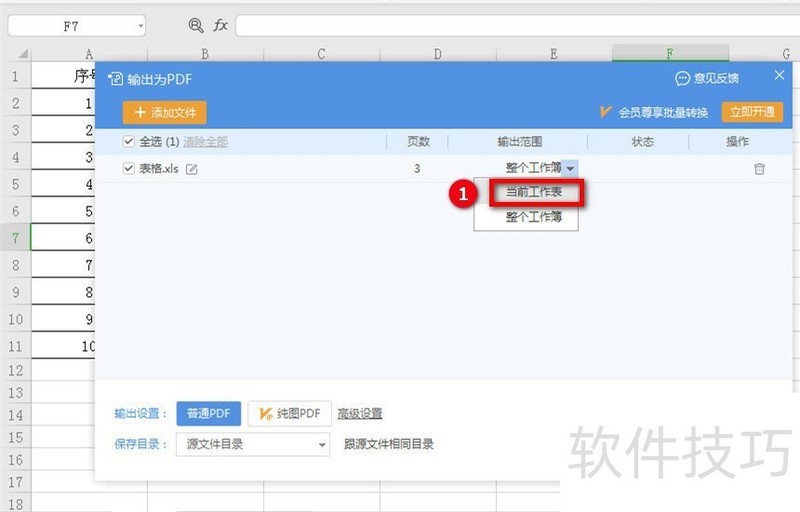The image size is (800, 512).
Task: Select column C header
Action: click(321, 54)
